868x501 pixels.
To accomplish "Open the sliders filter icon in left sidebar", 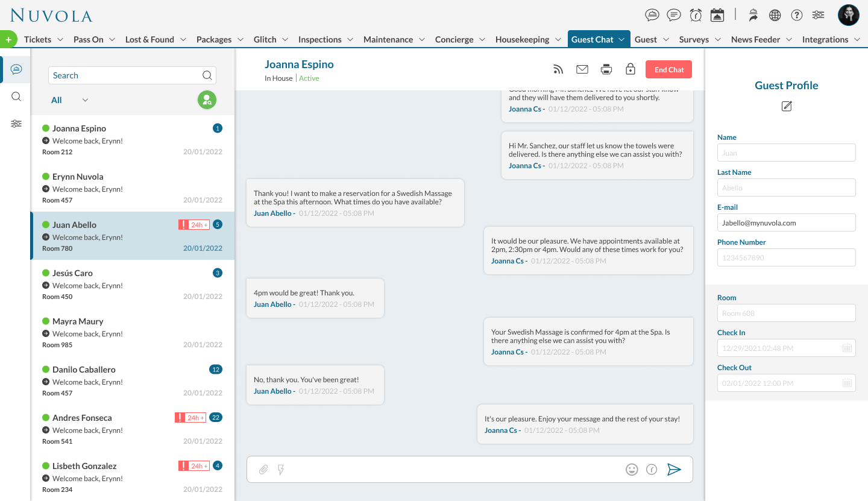I will pos(16,124).
